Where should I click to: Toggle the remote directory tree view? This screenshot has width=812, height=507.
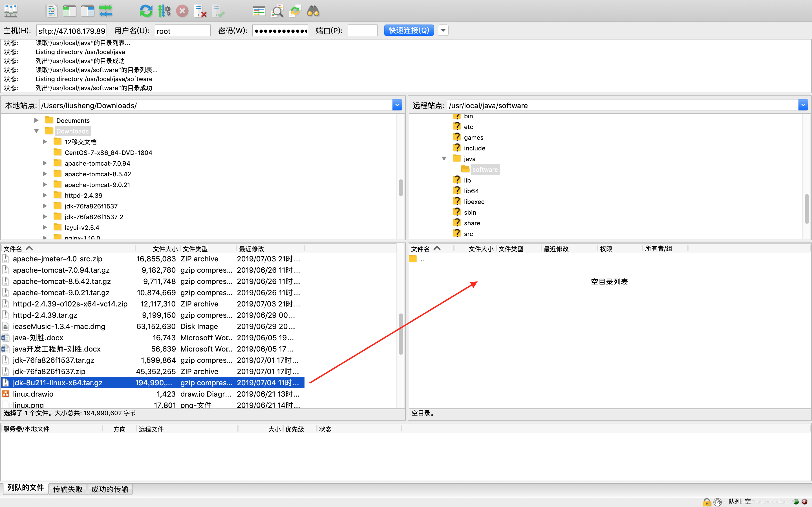coord(88,11)
